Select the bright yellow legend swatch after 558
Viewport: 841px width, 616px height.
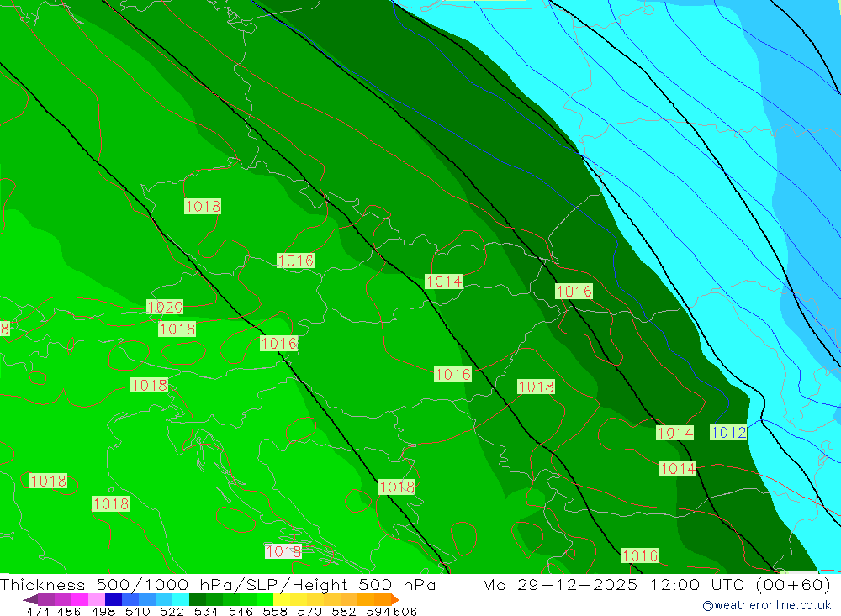click(282, 599)
